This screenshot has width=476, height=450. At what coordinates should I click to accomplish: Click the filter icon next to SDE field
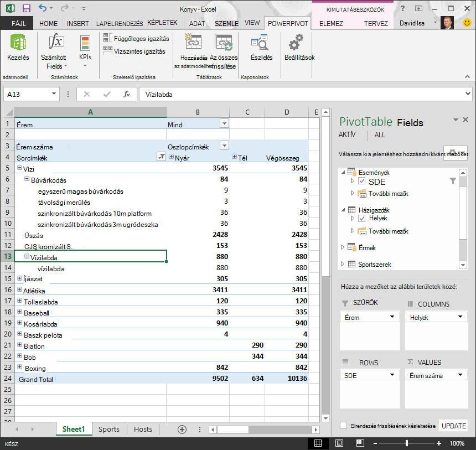pos(453,181)
